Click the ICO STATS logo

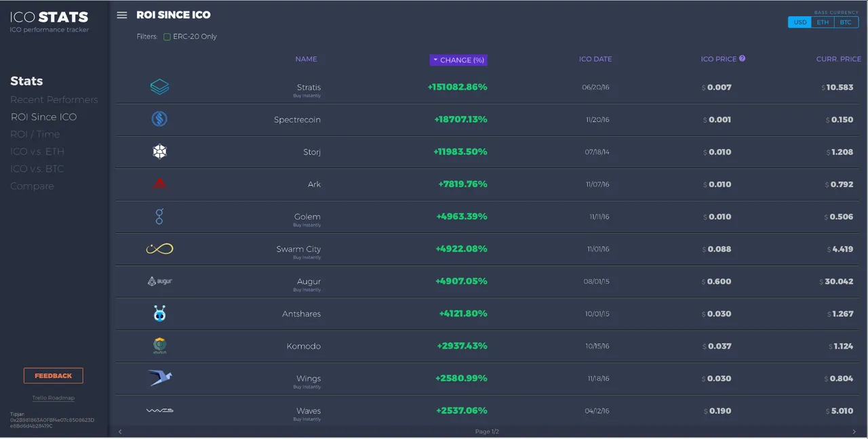pyautogui.click(x=49, y=18)
